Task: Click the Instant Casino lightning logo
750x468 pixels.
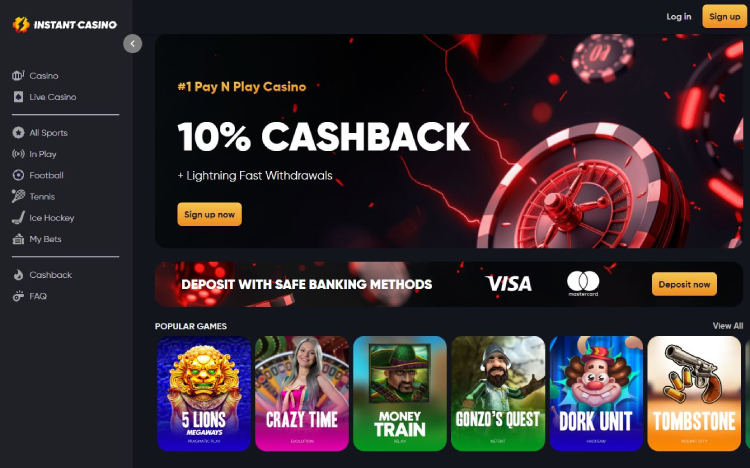Action: tap(21, 24)
